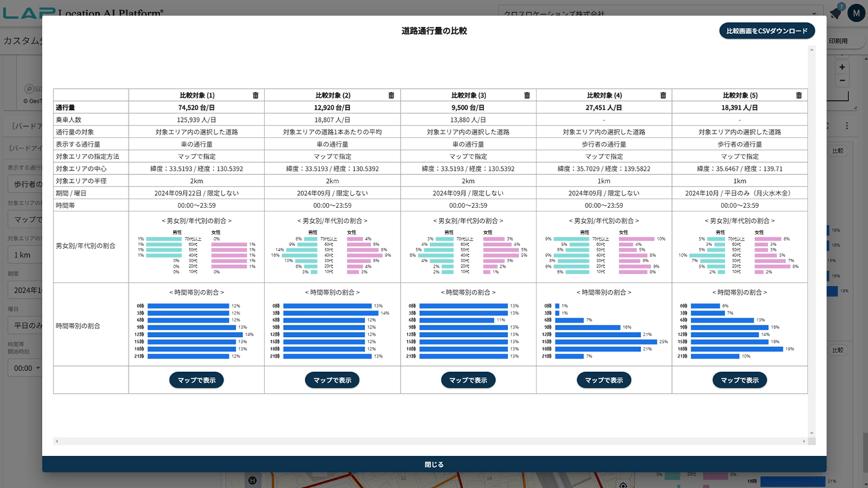Click the trash icon beside 比較対象 (4)

click(663, 96)
